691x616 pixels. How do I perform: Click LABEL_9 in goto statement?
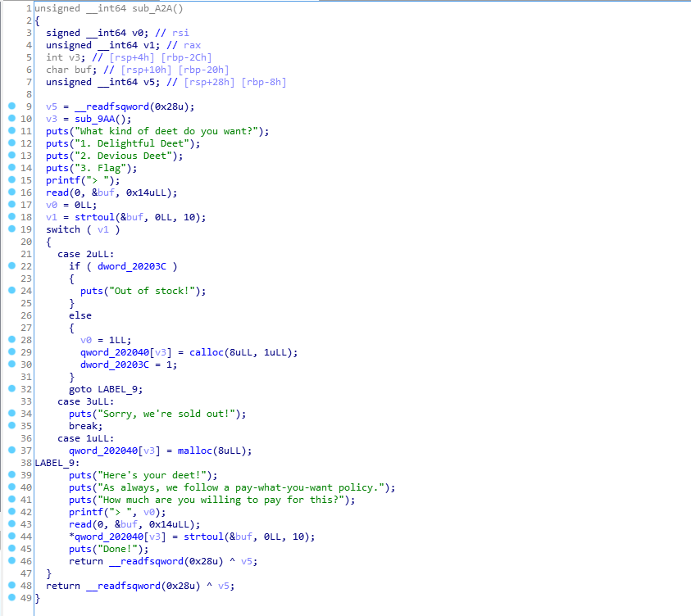pyautogui.click(x=118, y=389)
